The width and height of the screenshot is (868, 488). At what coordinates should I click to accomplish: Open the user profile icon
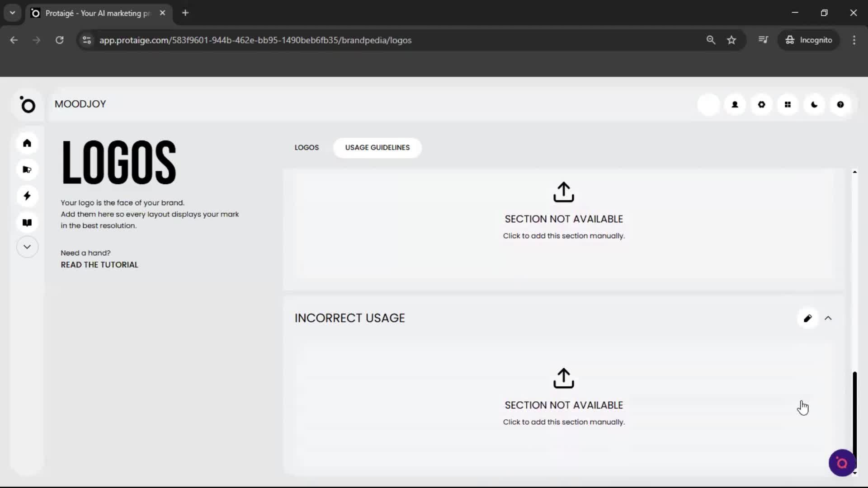tap(735, 104)
